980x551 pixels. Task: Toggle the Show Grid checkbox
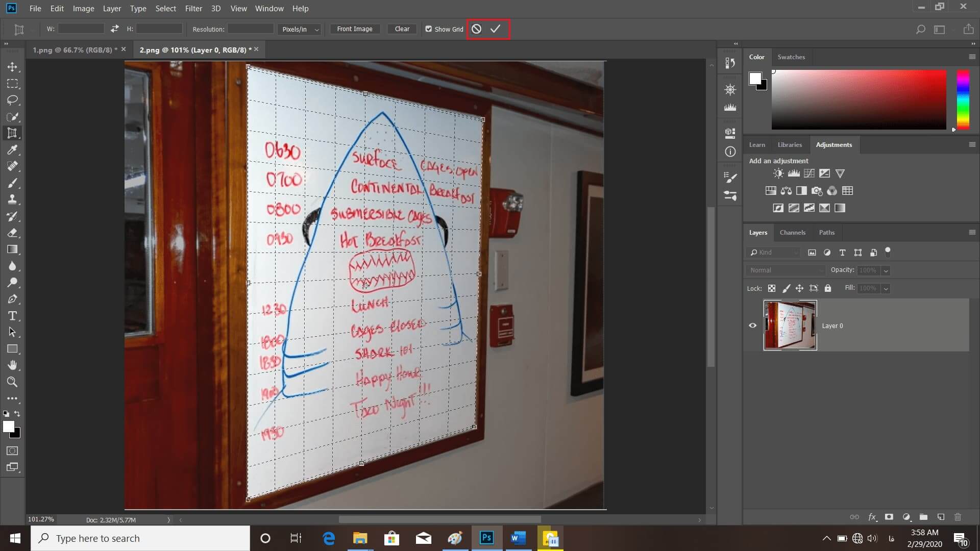pos(429,29)
